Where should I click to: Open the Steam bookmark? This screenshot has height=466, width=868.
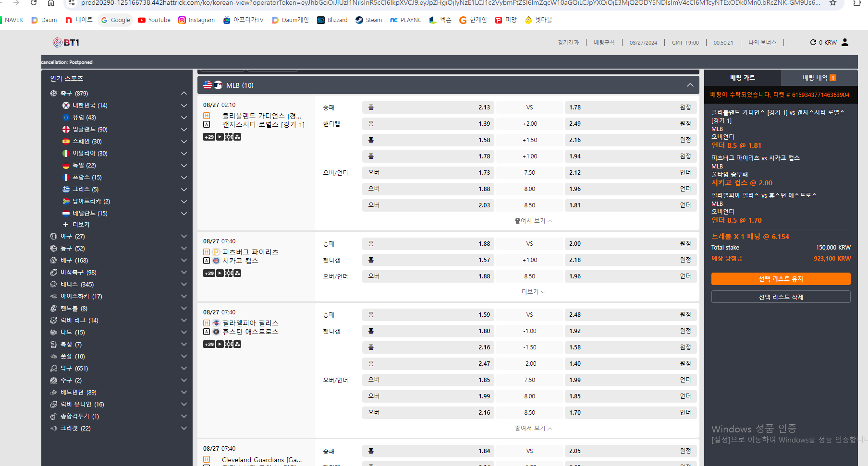pos(368,20)
